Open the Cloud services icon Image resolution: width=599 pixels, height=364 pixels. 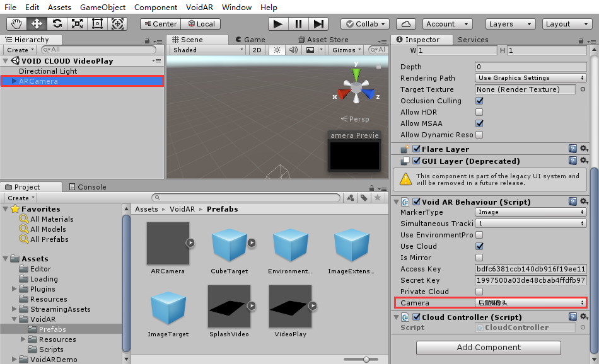(406, 24)
